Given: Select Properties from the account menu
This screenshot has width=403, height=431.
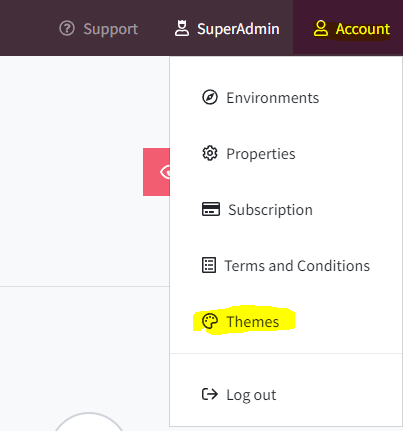Looking at the screenshot, I should click(x=261, y=154).
